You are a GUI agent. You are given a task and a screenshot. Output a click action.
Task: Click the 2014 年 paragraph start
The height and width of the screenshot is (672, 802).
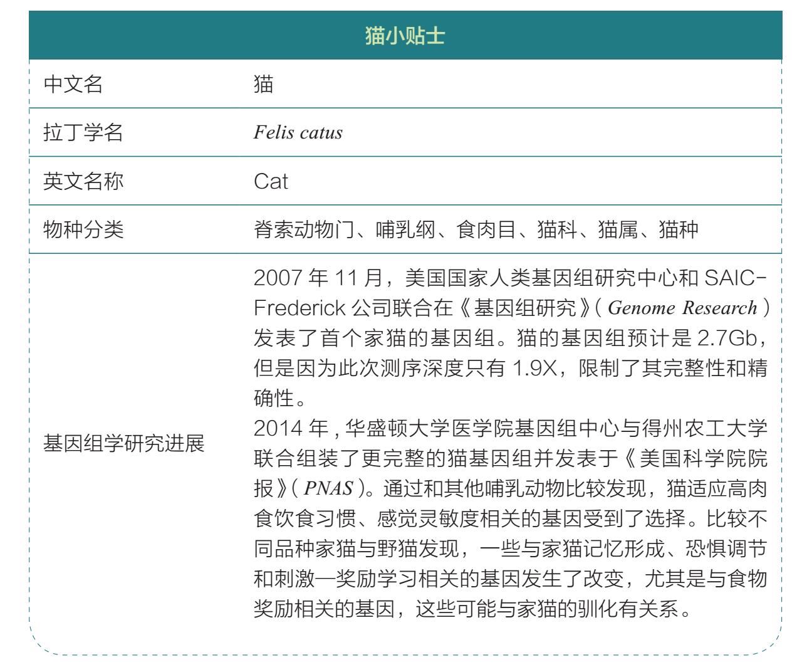click(x=291, y=428)
